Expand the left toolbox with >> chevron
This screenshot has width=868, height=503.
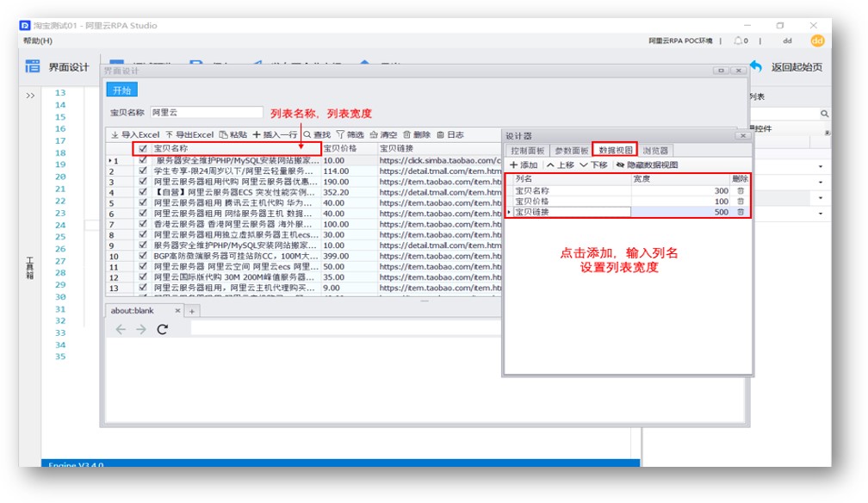coord(30,96)
